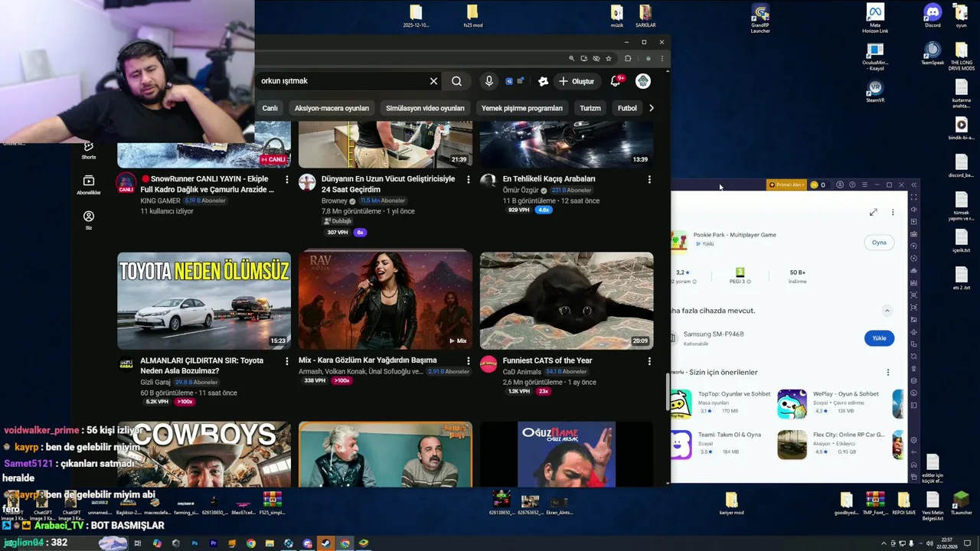Open the Discord desktop shortcut

tap(933, 15)
